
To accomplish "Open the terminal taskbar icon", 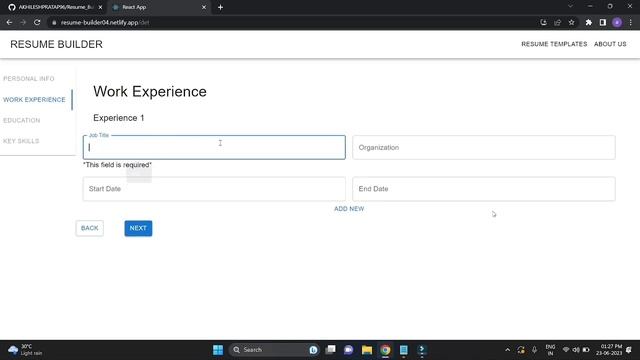I will tap(422, 350).
